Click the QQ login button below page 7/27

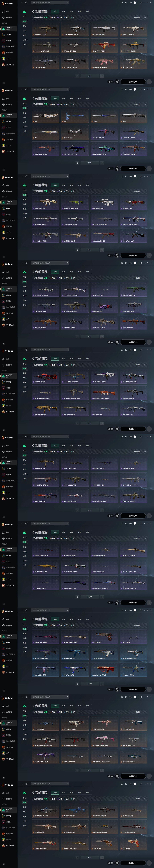110,342
